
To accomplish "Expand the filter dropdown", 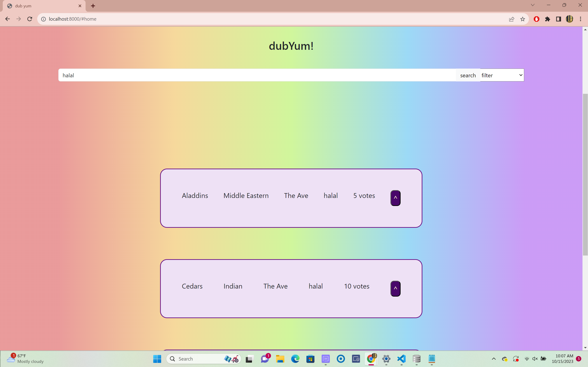I will pyautogui.click(x=502, y=75).
